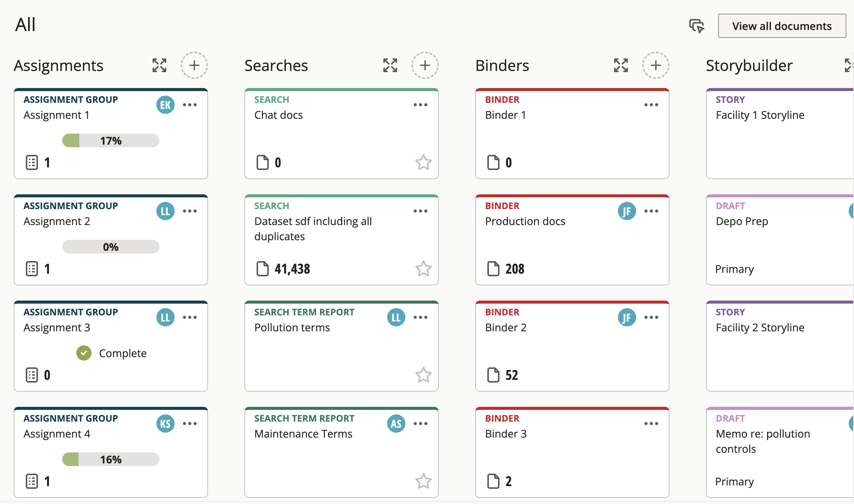Click EK avatar on Assignment 1
854x504 pixels.
tap(165, 105)
